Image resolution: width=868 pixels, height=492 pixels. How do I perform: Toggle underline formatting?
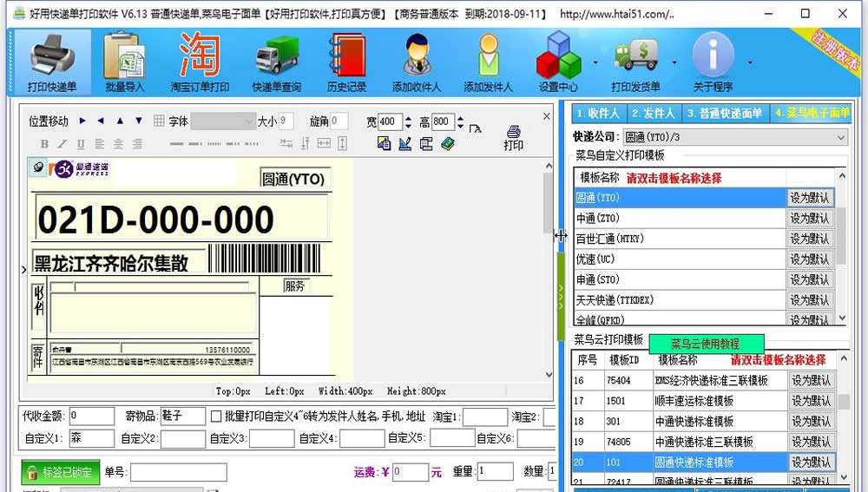pyautogui.click(x=81, y=144)
